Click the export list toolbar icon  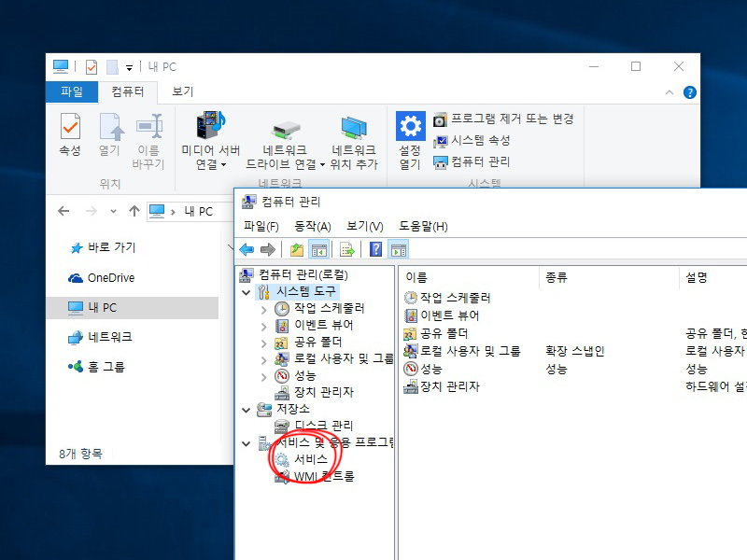[346, 249]
